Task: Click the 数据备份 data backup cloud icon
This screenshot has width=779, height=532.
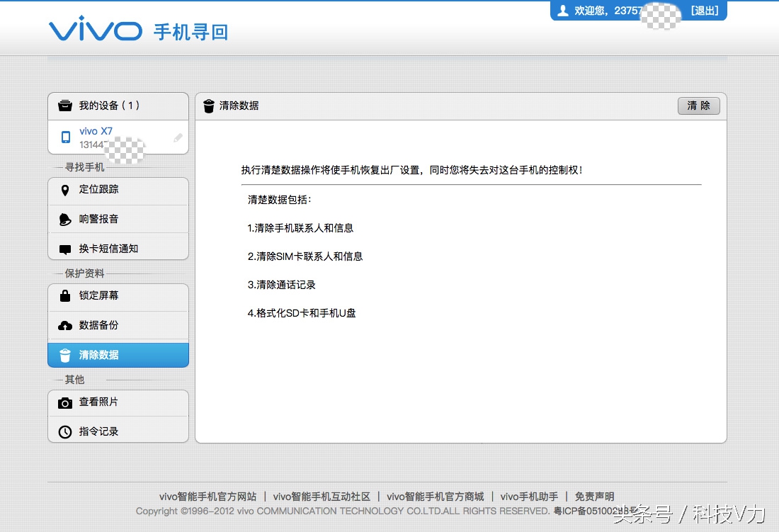Action: 65,325
